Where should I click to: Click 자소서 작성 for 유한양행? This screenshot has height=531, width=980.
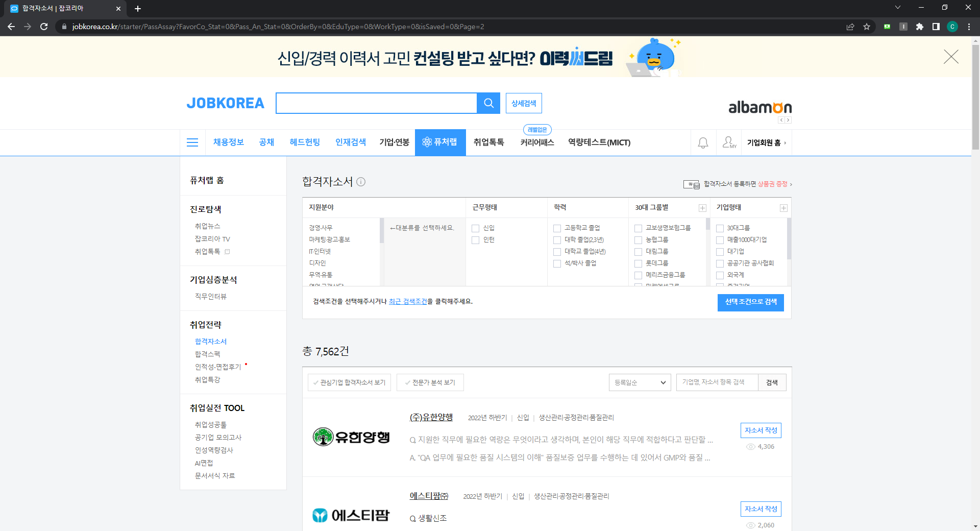761,430
